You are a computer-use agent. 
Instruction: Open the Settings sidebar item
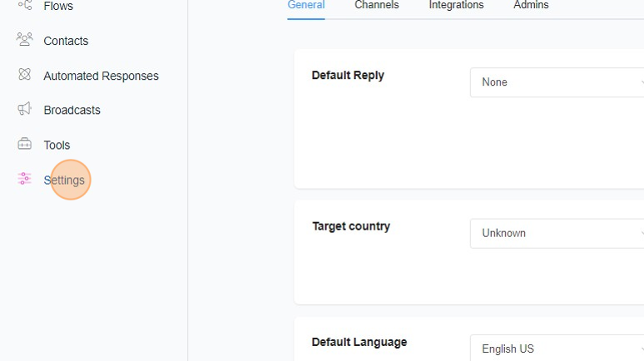tap(64, 180)
